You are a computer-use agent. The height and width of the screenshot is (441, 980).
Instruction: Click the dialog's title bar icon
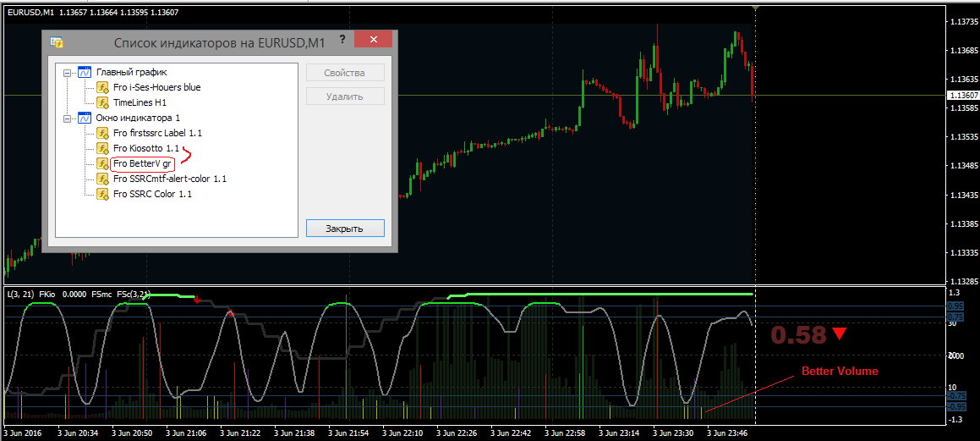click(x=57, y=42)
